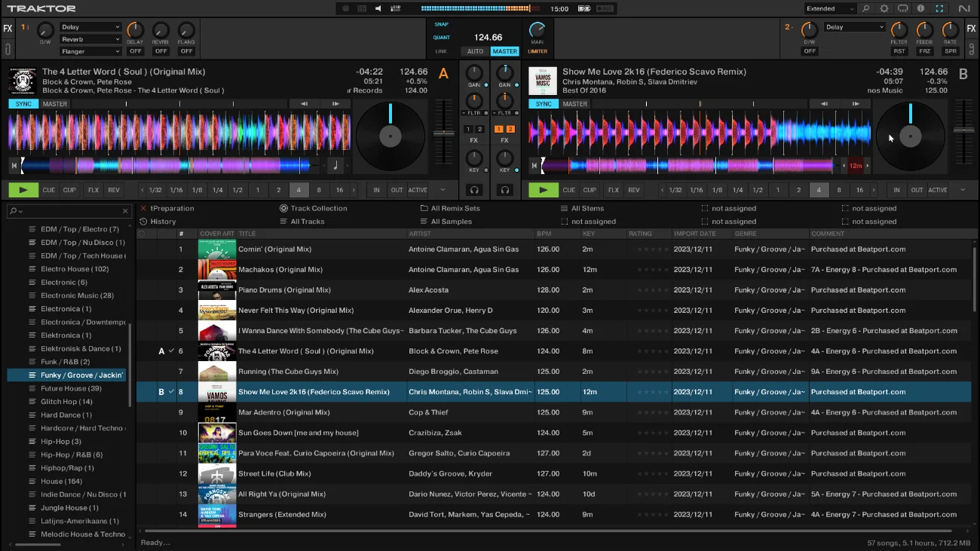The height and width of the screenshot is (551, 980).
Task: Toggle SYNC on Deck A
Action: click(23, 104)
